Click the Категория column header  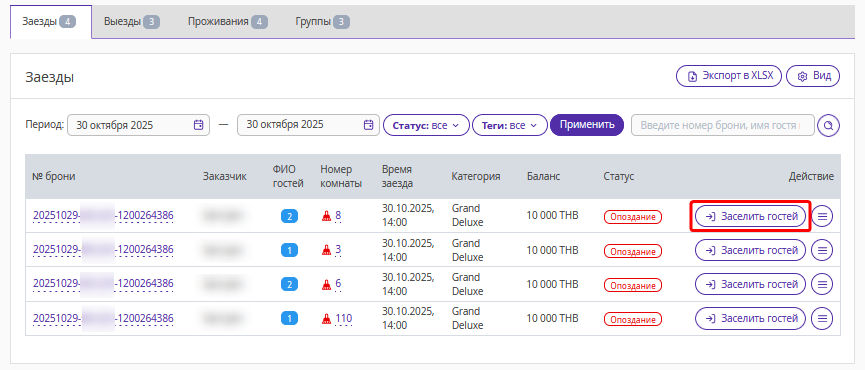476,176
